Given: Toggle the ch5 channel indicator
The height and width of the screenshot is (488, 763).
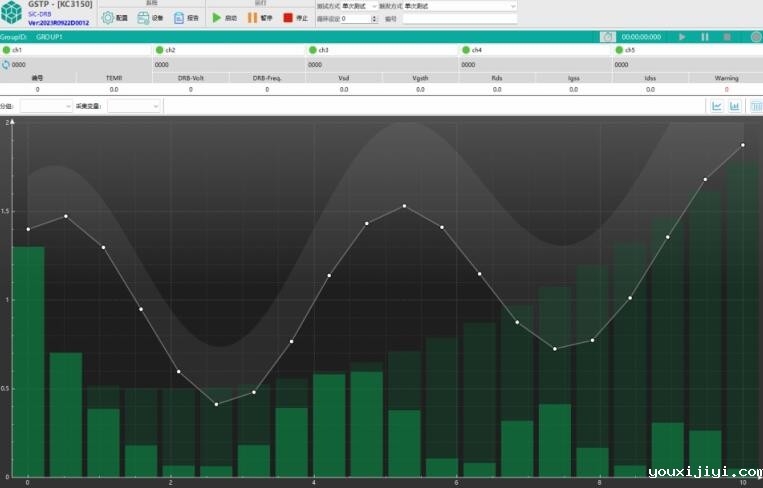Looking at the screenshot, I should pos(619,50).
